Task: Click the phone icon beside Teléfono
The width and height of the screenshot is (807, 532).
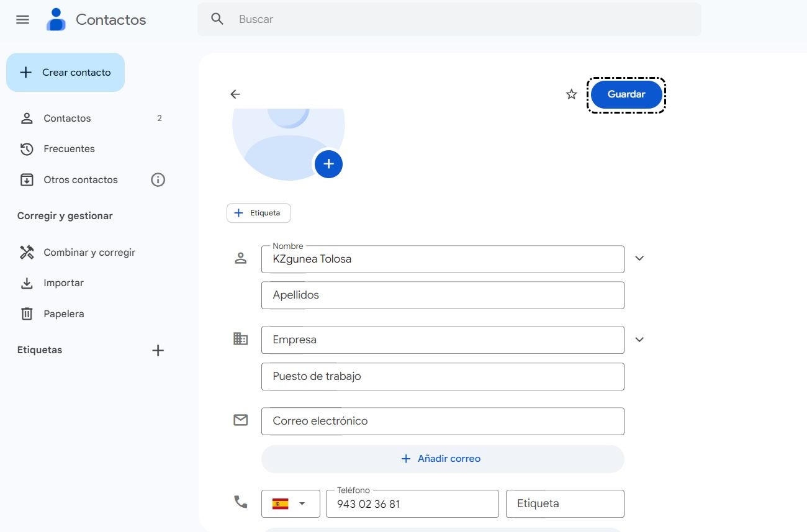Action: coord(241,502)
